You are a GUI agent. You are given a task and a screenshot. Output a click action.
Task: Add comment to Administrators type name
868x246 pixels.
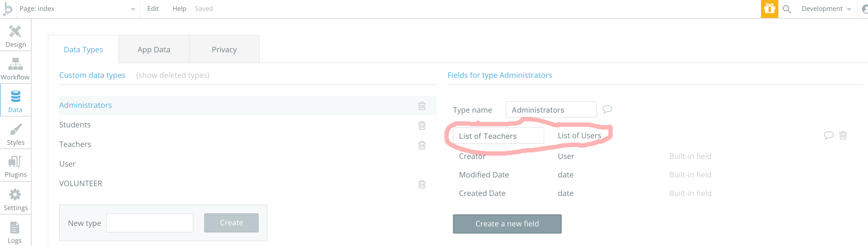[607, 109]
